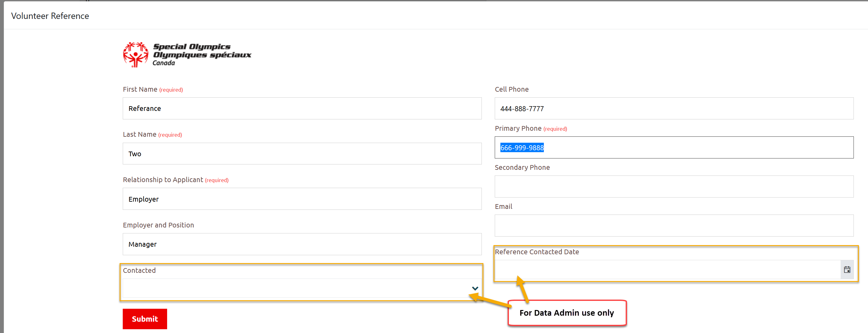Click the Primary Phone field
The image size is (868, 333).
[x=674, y=147]
